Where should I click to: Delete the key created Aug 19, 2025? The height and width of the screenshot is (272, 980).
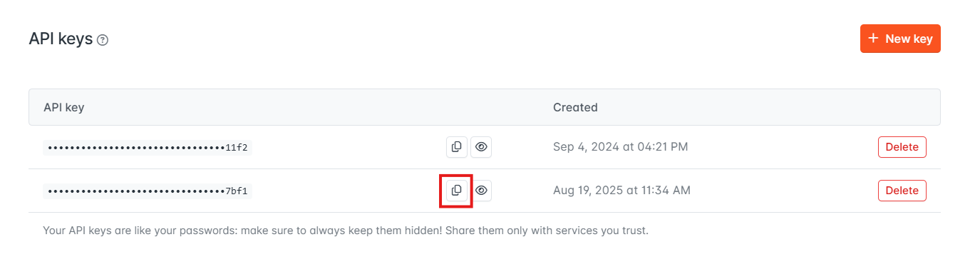902,191
